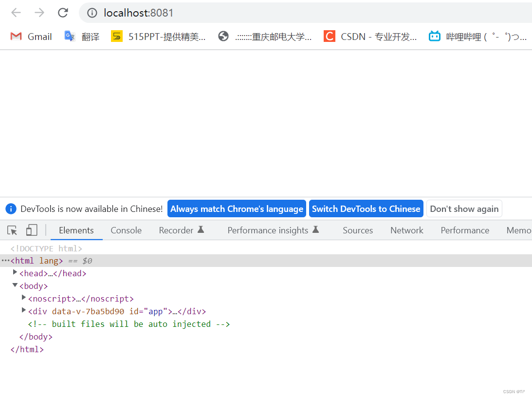Viewport: 532px width, 398px height.
Task: Reload the localhost:8081 page
Action: click(x=62, y=13)
